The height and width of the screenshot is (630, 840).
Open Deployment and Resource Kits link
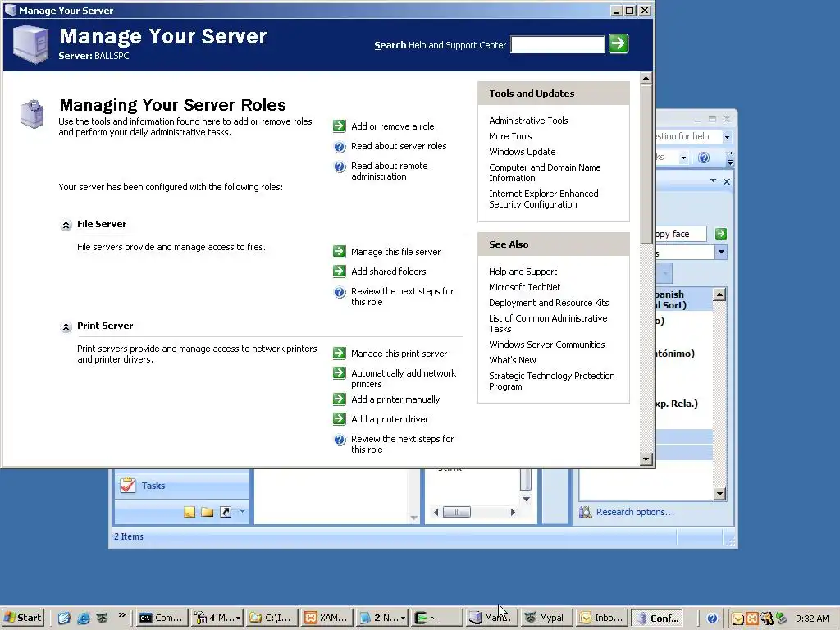tap(549, 303)
